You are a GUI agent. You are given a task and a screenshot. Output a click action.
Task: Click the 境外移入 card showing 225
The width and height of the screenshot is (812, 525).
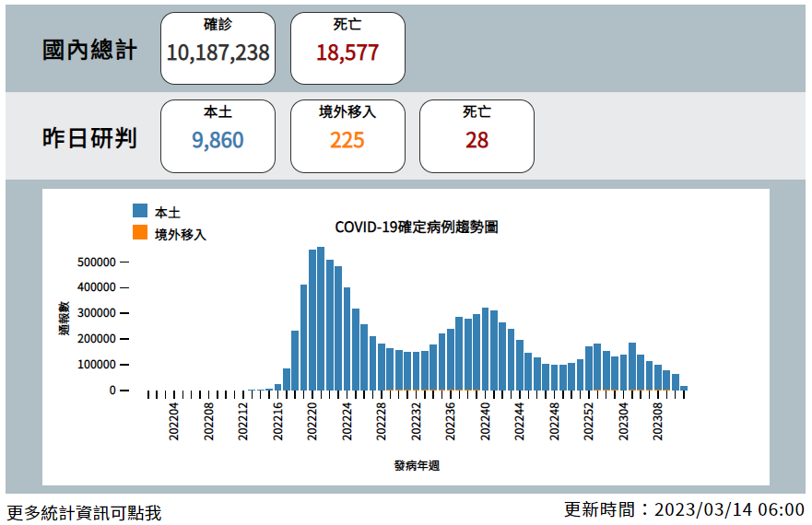pos(347,135)
